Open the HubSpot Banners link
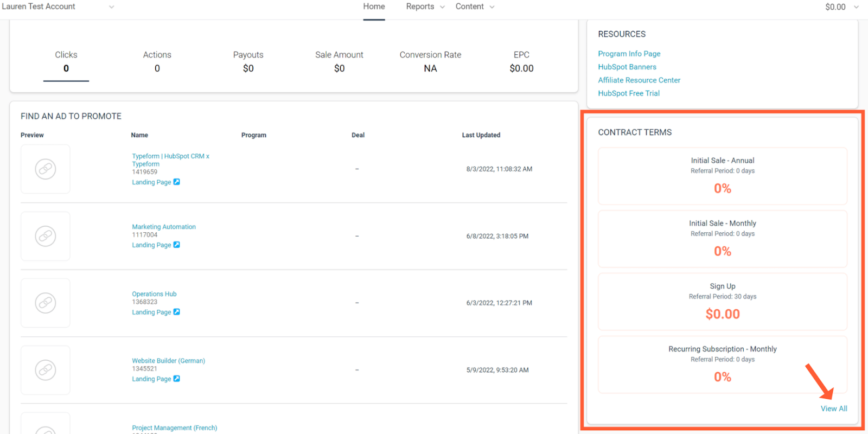 (627, 67)
